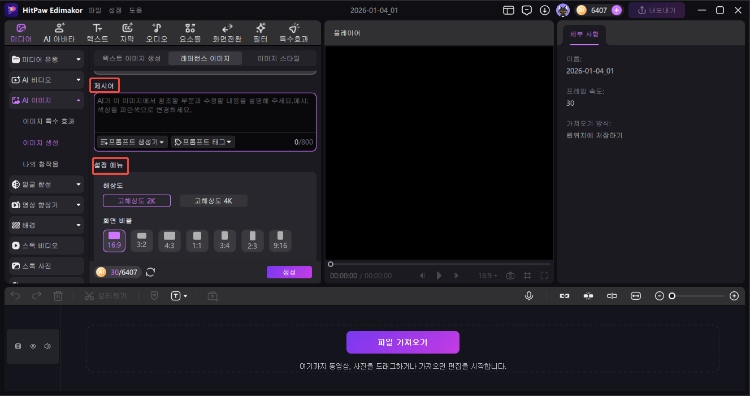Click the scissors split tool
Screen dimensions: 750x396
click(89, 296)
